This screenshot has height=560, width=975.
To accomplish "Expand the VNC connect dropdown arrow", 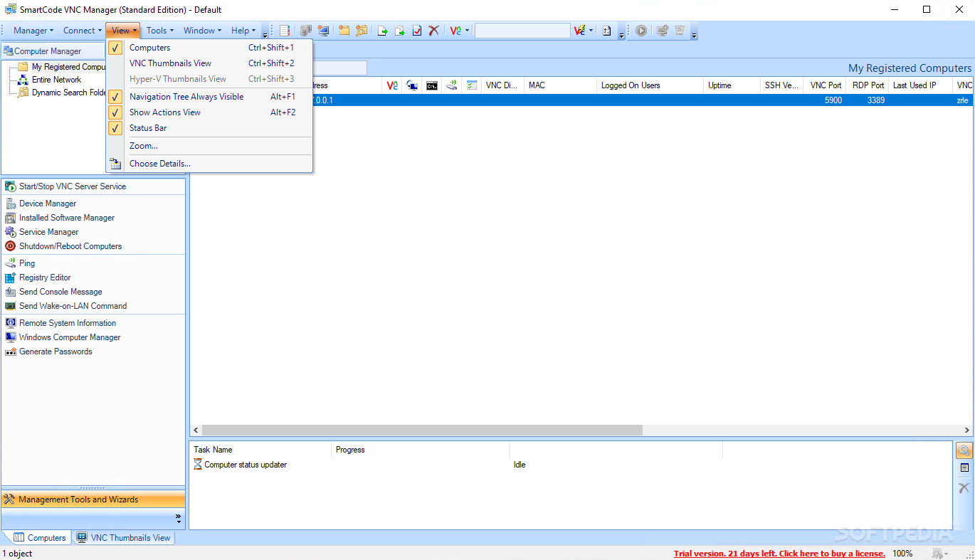I will 468,31.
